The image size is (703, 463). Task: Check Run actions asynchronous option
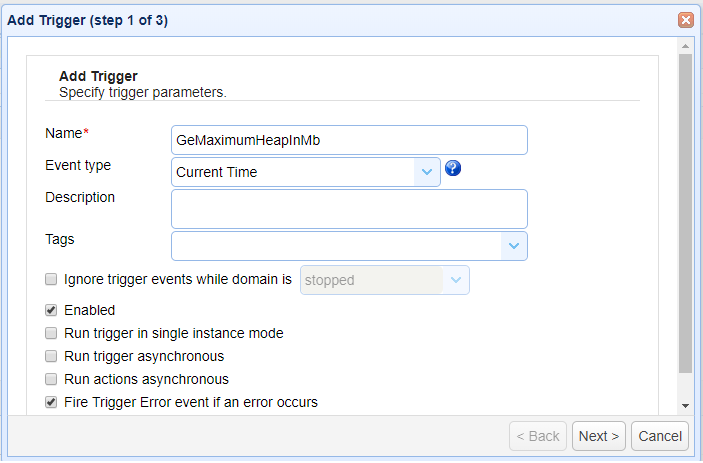(x=51, y=379)
